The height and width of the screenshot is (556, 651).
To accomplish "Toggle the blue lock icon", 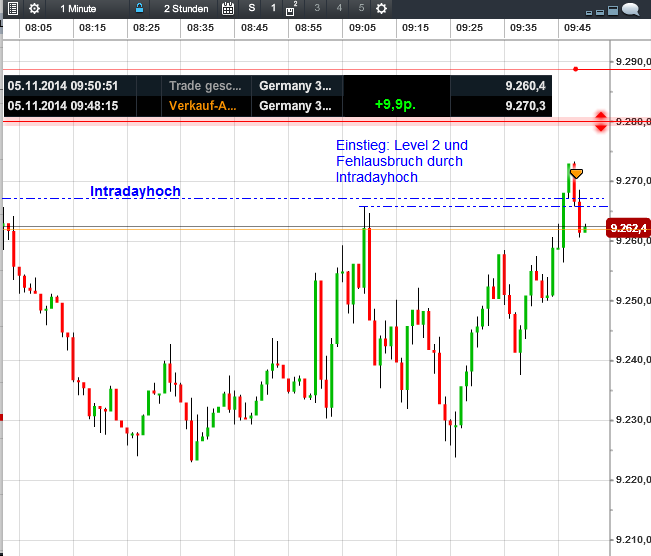I will pos(140,8).
